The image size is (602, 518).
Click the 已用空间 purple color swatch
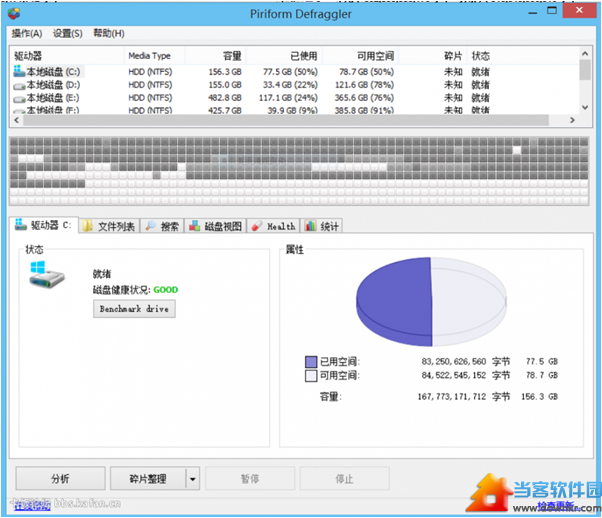(311, 362)
